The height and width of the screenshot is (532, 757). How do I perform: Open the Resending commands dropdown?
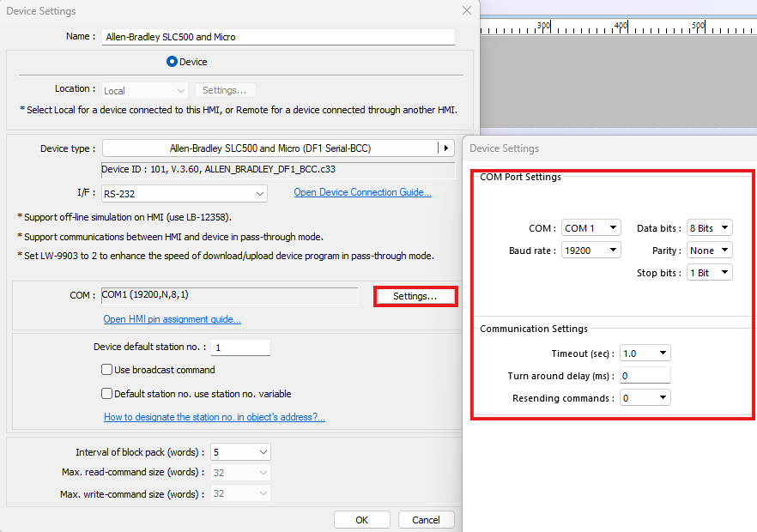tap(645, 398)
